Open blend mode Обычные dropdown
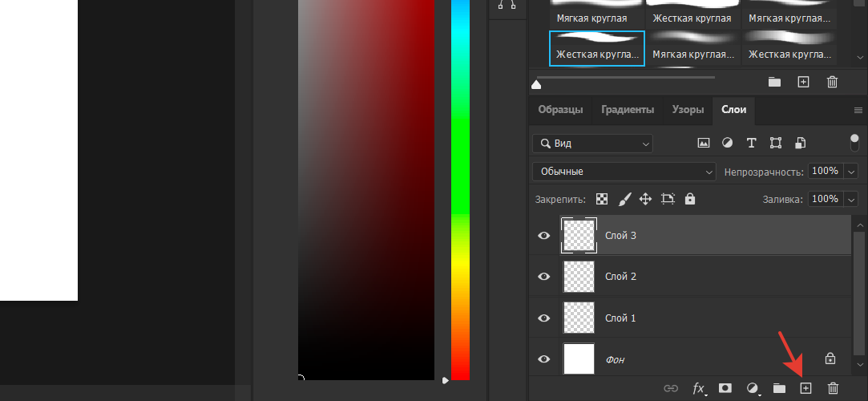This screenshot has height=401, width=868. 624,172
